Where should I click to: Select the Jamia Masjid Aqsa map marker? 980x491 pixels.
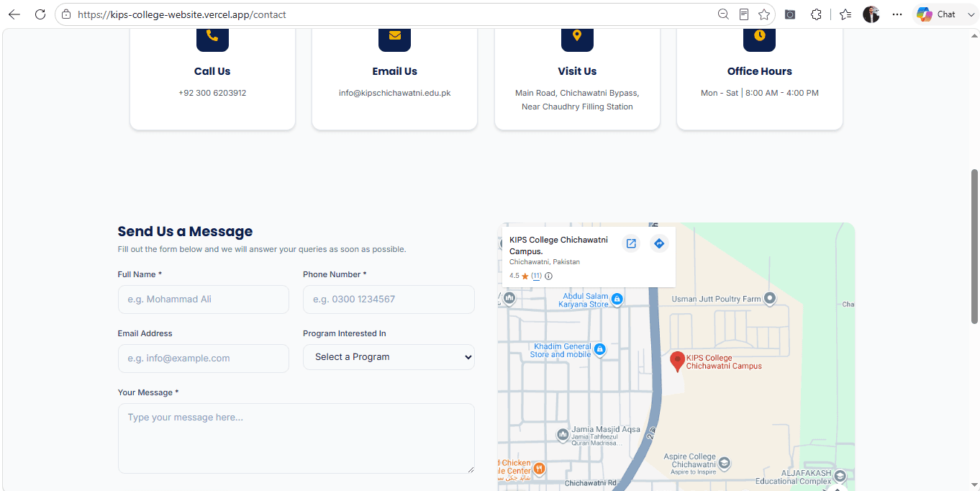(563, 435)
